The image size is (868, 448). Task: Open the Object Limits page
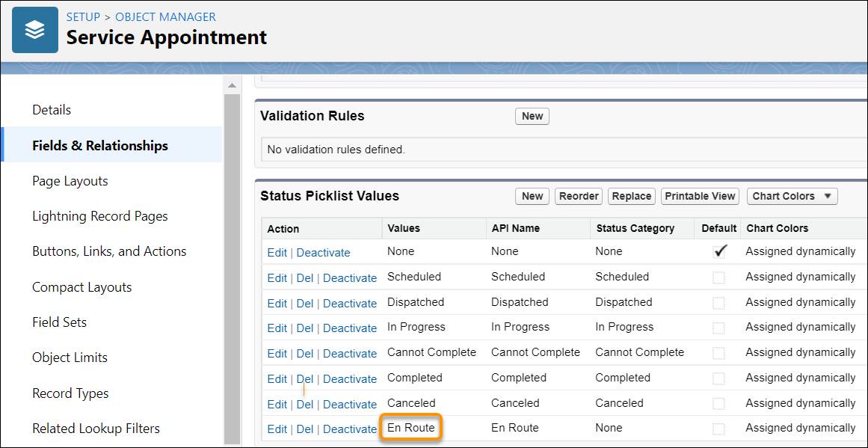70,358
